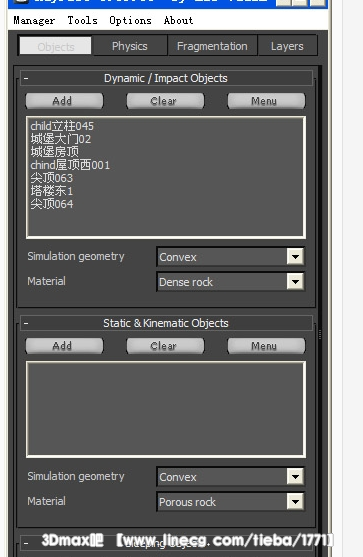Open the Options menu
This screenshot has height=557, width=363.
[x=130, y=21]
